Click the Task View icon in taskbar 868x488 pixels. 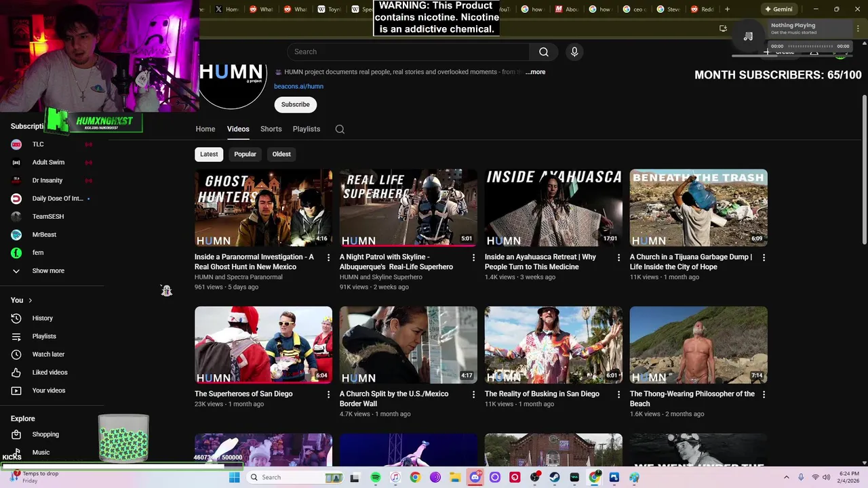tap(354, 477)
